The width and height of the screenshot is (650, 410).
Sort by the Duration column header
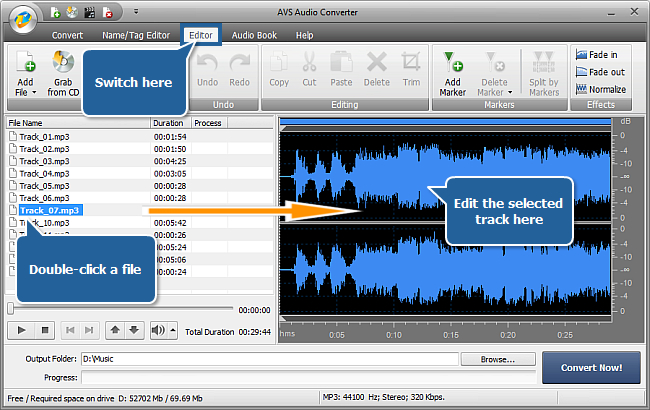point(170,123)
